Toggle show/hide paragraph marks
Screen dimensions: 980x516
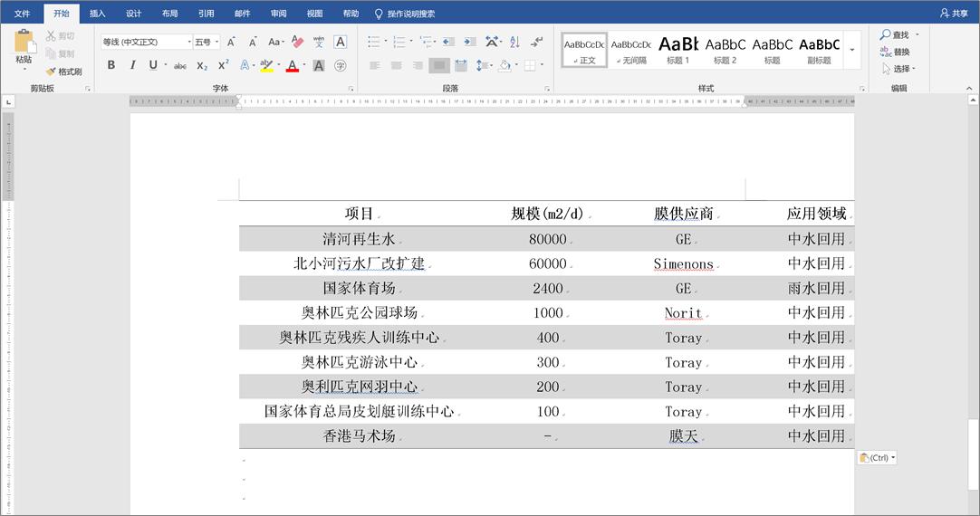click(537, 42)
